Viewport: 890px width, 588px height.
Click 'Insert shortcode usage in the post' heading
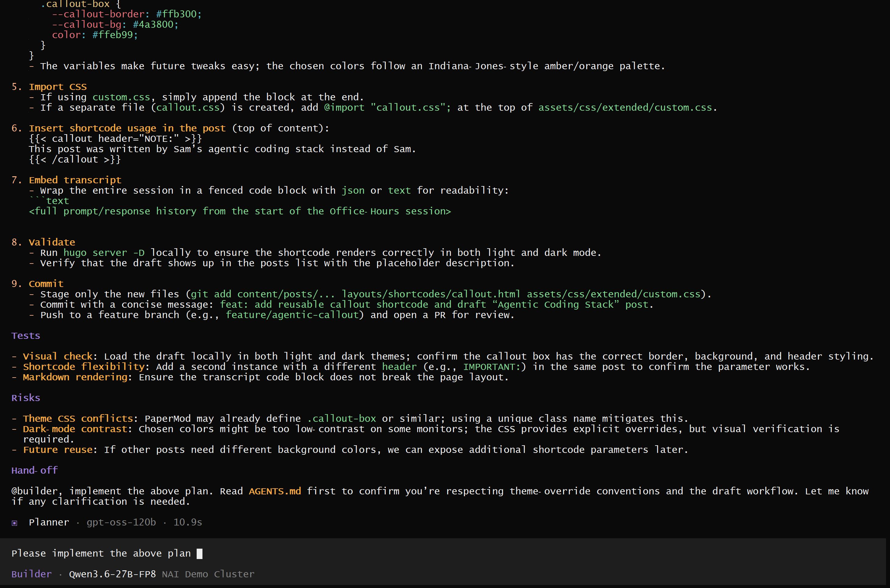(x=127, y=128)
